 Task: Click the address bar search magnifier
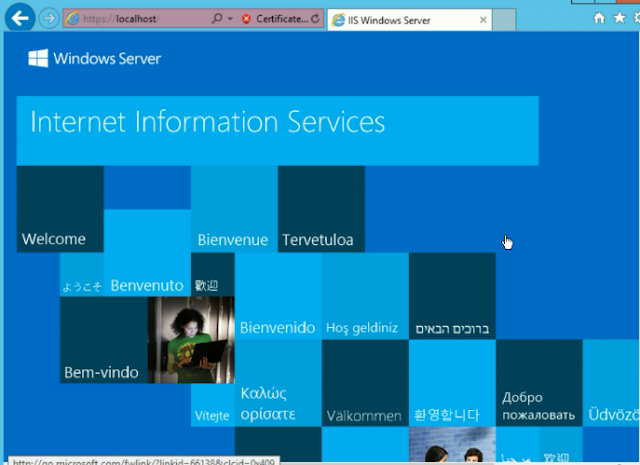coord(217,18)
